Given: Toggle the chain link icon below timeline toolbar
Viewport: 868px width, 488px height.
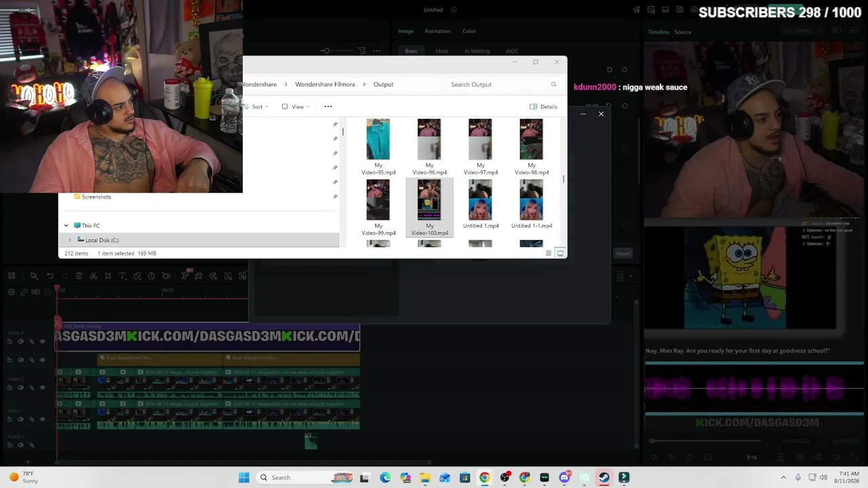Looking at the screenshot, I should click(24, 292).
